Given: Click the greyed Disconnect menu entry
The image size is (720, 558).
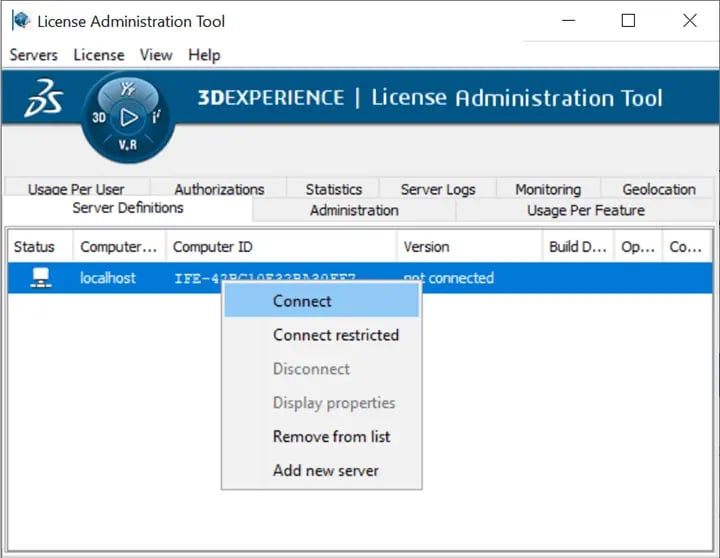Looking at the screenshot, I should coord(321,369).
